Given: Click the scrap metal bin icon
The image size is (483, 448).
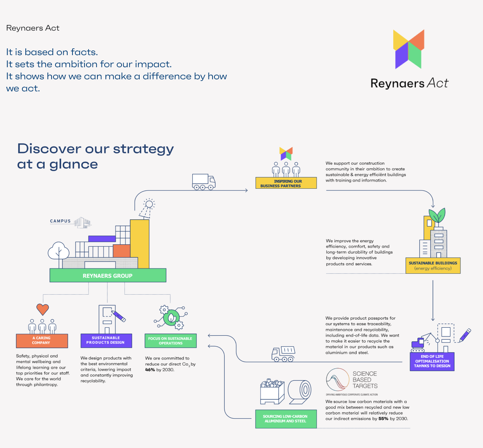Looking at the screenshot, I should pos(272,391).
